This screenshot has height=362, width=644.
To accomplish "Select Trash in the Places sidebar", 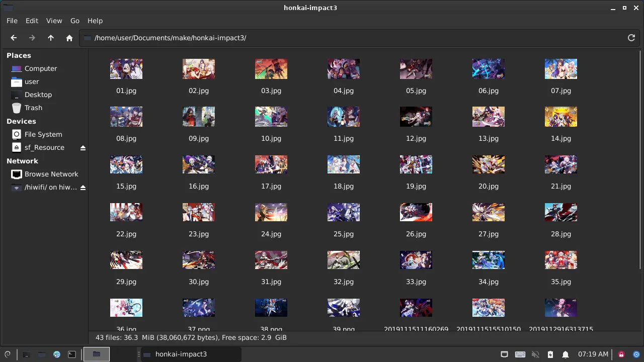I will 33,108.
